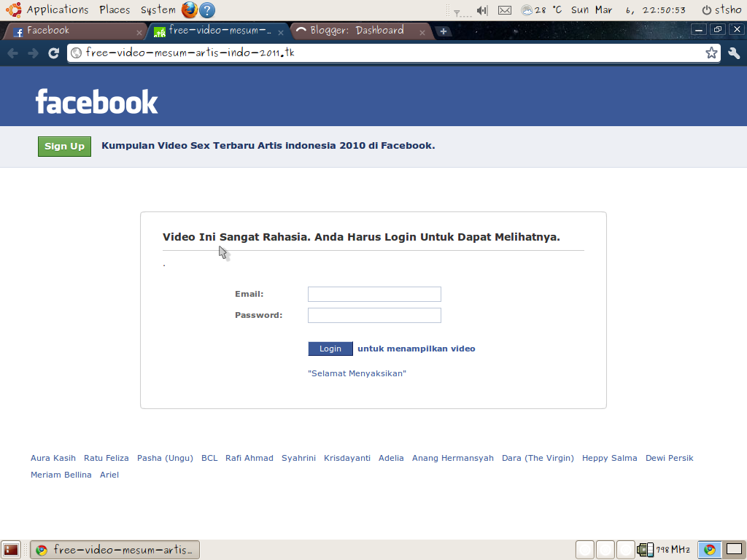
Task: Reload the current page
Action: [54, 52]
